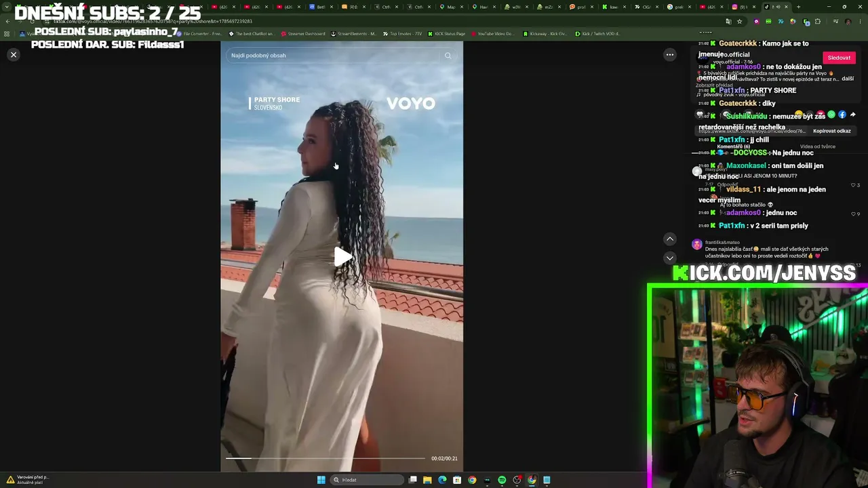
Task: Switch to the active Chrome window in taskbar
Action: click(532, 480)
